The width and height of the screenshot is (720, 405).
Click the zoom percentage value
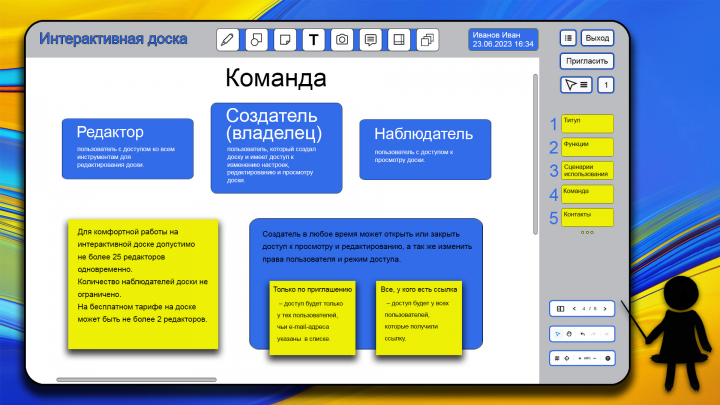(x=587, y=358)
